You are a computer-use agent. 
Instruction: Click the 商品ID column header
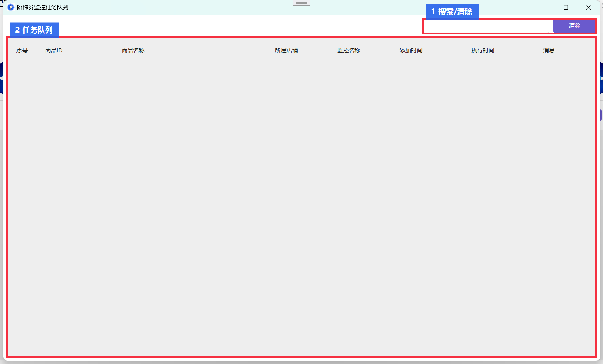[x=54, y=51]
